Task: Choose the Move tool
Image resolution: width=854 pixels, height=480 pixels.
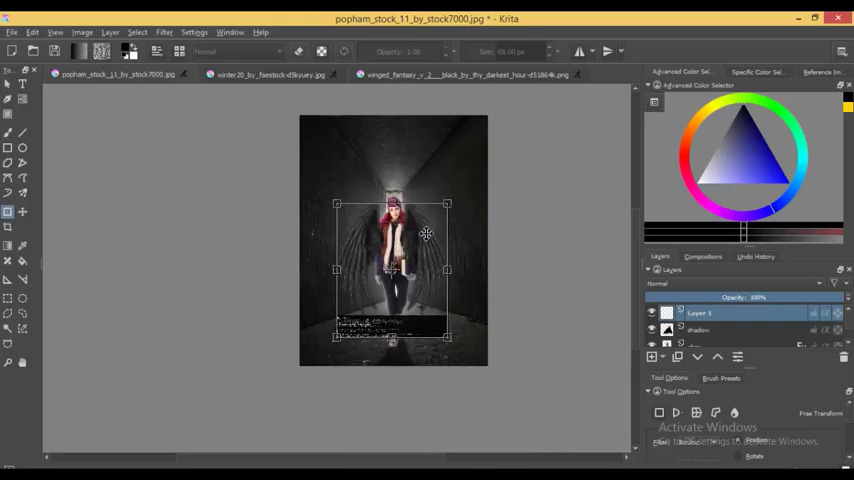Action: point(22,212)
